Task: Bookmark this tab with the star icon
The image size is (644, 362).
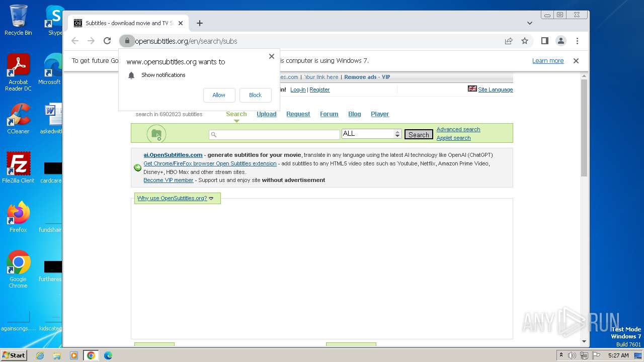Action: point(525,41)
